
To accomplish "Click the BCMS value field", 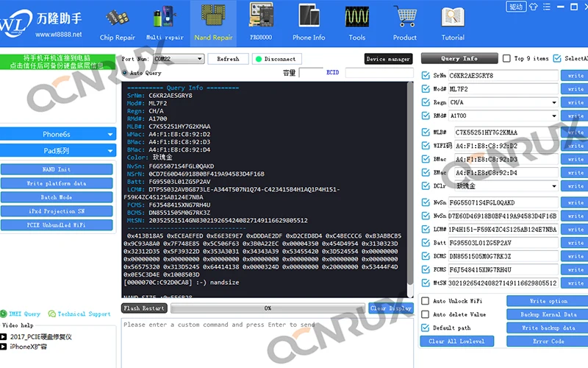I will (503, 256).
